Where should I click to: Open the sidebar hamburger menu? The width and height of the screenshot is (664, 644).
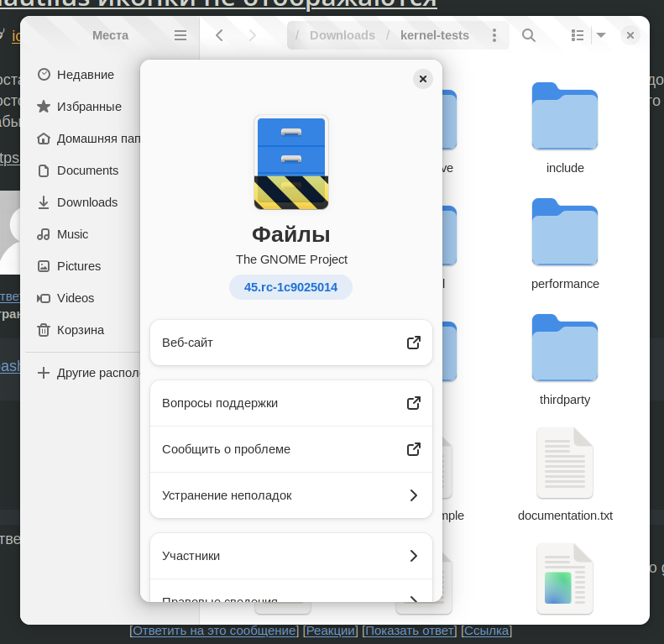pyautogui.click(x=180, y=35)
